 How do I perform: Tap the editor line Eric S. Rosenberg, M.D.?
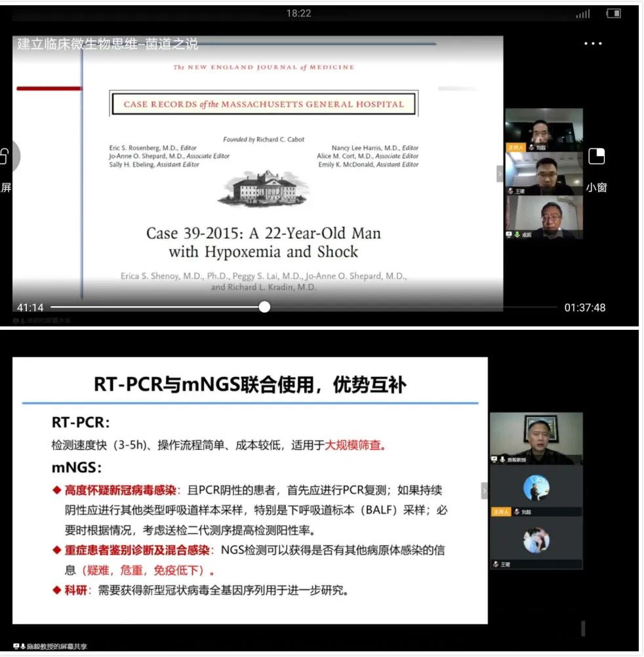153,148
